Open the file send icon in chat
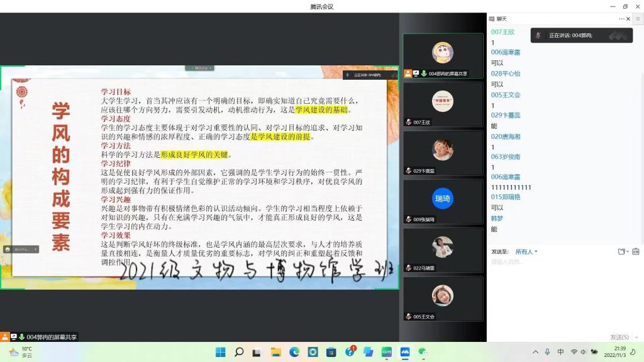Screen dimensions: 644x362 click(x=621, y=251)
